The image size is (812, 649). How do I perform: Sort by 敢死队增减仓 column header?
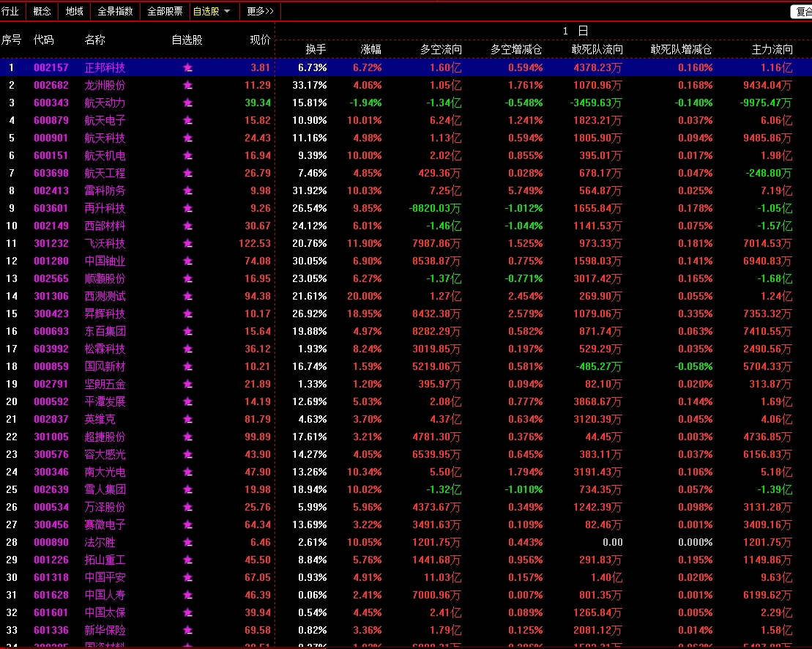point(681,49)
